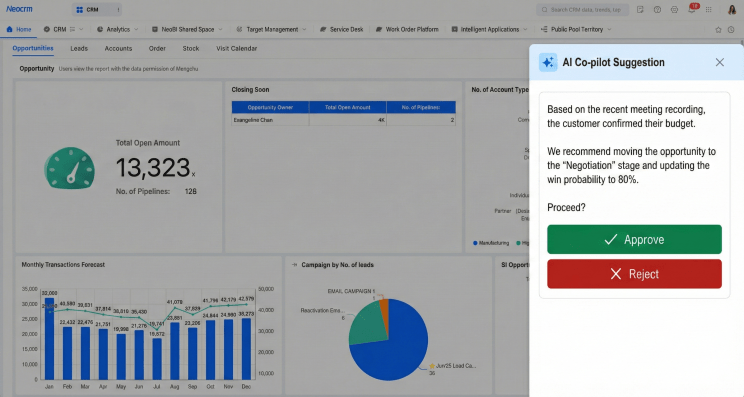
Task: Click the Closing Soon panel title
Action: coord(250,90)
